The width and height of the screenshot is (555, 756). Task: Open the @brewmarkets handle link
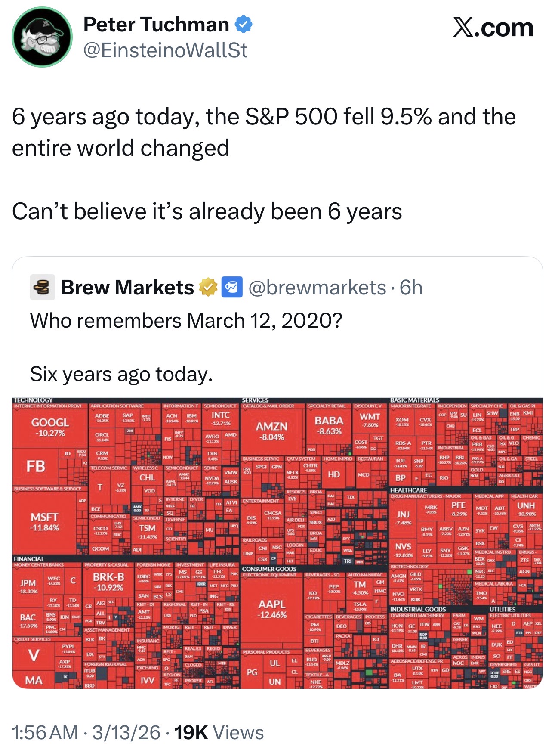(317, 288)
